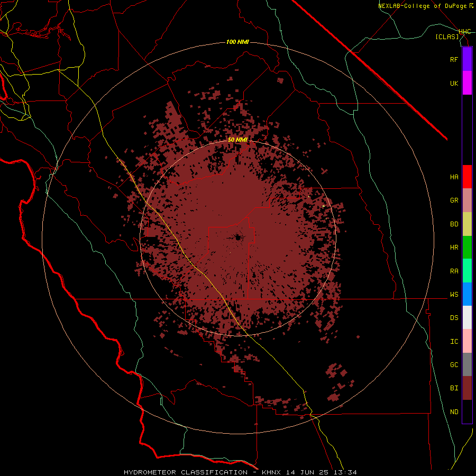
Task: Click the RA light green legend swatch
Action: [467, 271]
